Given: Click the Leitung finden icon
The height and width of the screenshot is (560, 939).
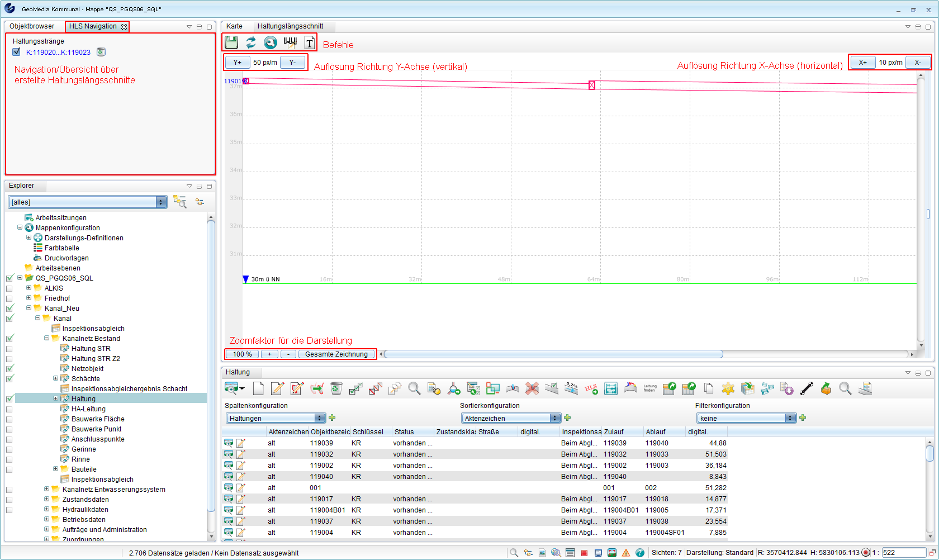Looking at the screenshot, I should coord(650,388).
